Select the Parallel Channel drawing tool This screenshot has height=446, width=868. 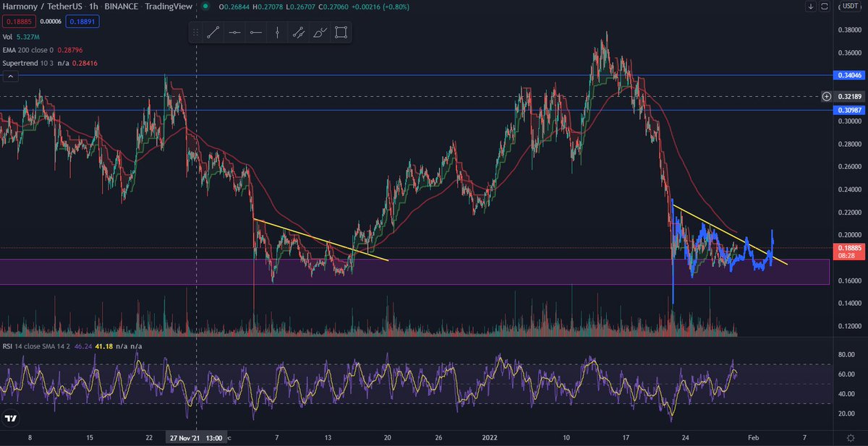click(298, 32)
